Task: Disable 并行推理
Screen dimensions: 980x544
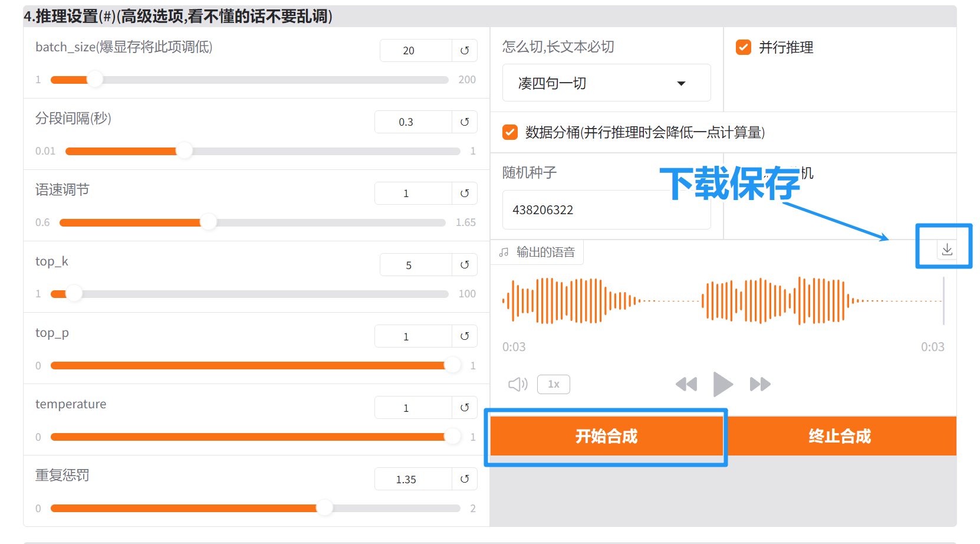Action: (x=744, y=48)
